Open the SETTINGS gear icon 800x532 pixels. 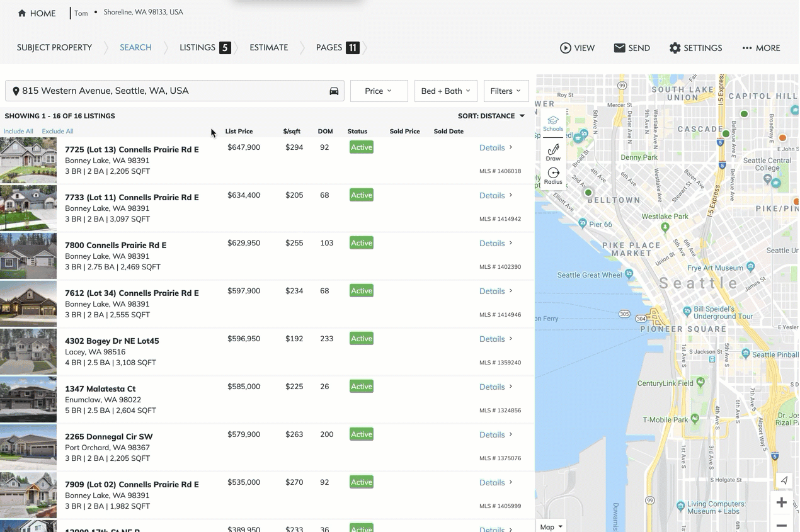point(673,47)
